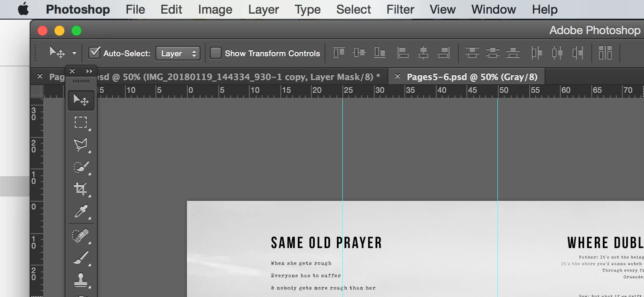
Task: Open the Edit menu
Action: tap(172, 9)
